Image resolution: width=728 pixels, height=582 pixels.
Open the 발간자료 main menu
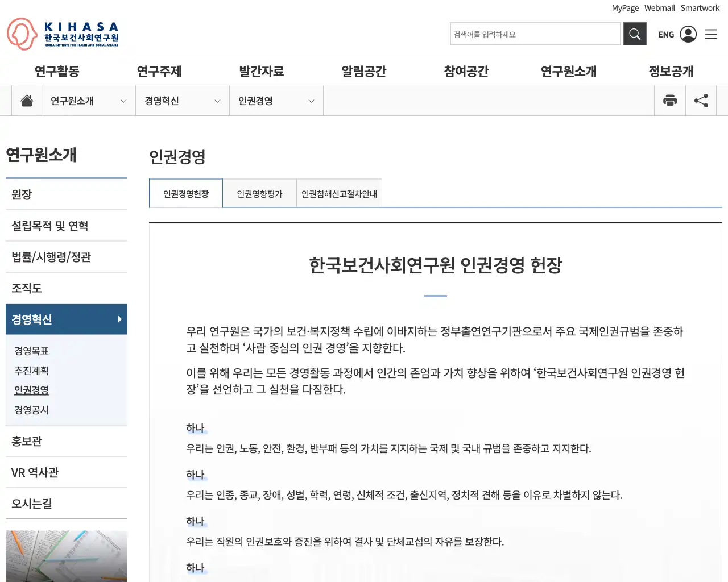pos(261,71)
